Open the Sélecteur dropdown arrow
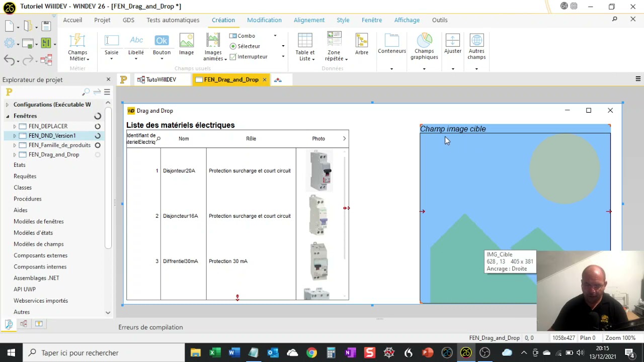Image resolution: width=644 pixels, height=362 pixels. [283, 46]
